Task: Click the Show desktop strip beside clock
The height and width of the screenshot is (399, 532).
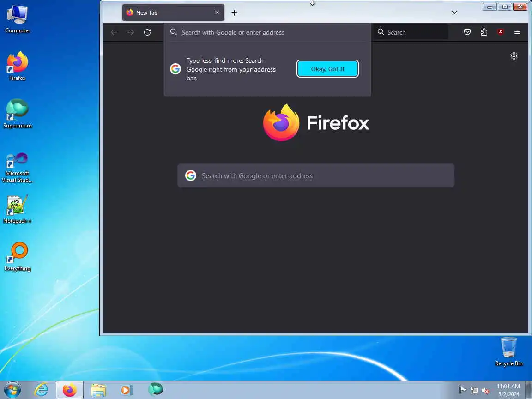Action: click(x=529, y=390)
